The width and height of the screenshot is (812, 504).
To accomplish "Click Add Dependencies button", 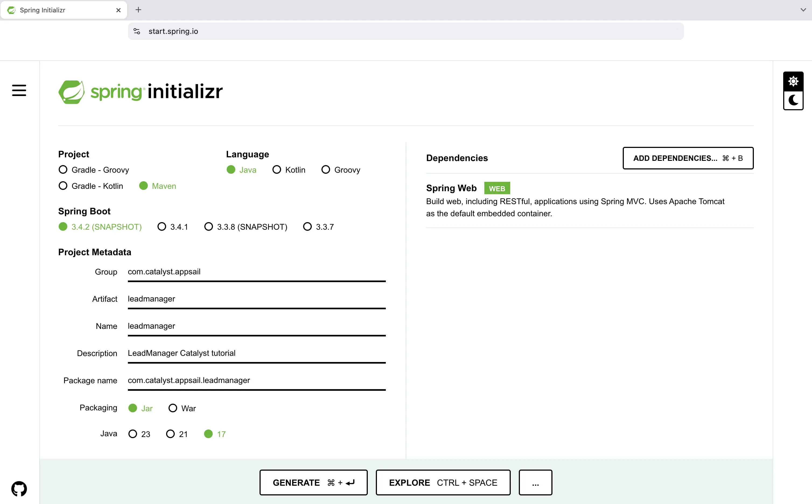I will (x=688, y=158).
